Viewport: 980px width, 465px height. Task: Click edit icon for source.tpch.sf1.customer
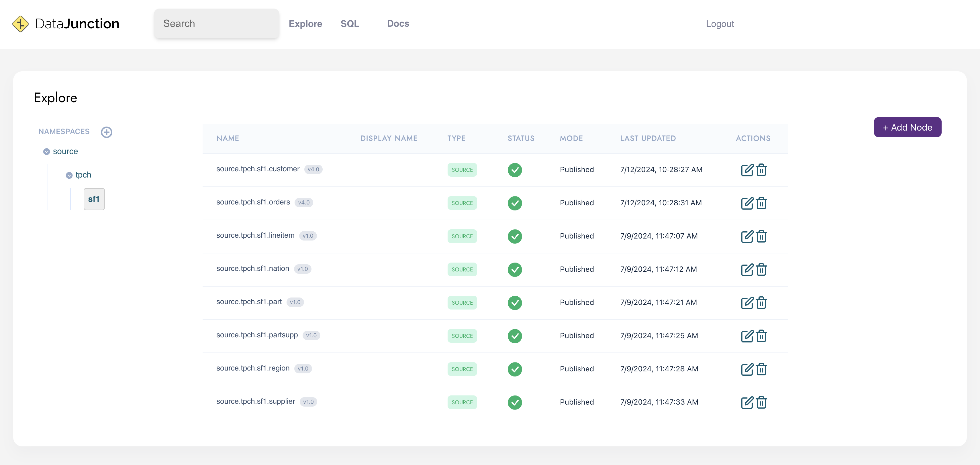pyautogui.click(x=747, y=170)
